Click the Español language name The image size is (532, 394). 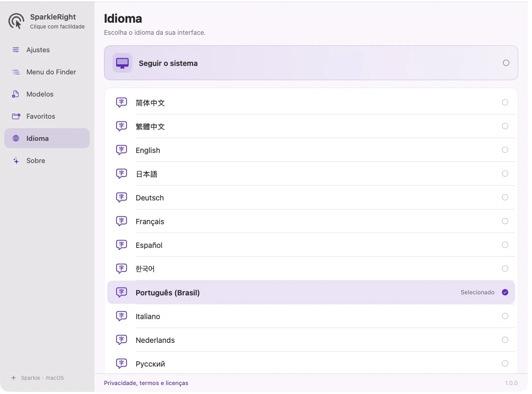[149, 245]
